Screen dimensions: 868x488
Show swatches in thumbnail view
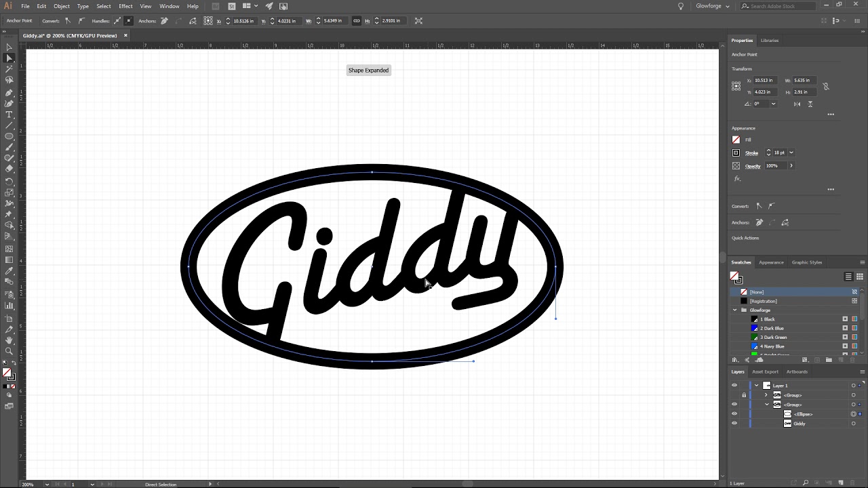point(860,277)
